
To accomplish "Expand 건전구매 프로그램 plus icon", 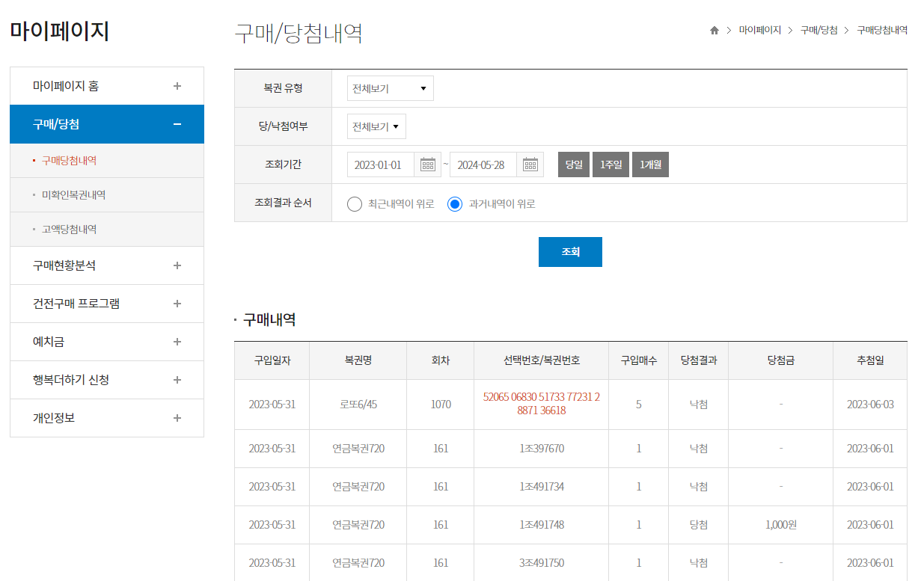I will [177, 304].
